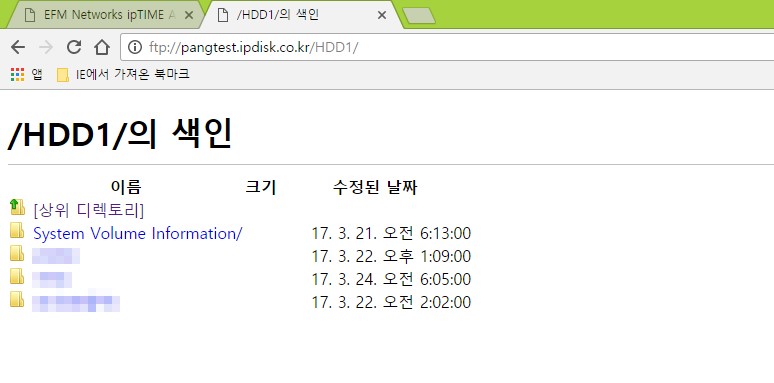Viewport: 774px width, 383px height.
Task: Click the System Volume Information folder icon
Action: [x=17, y=230]
